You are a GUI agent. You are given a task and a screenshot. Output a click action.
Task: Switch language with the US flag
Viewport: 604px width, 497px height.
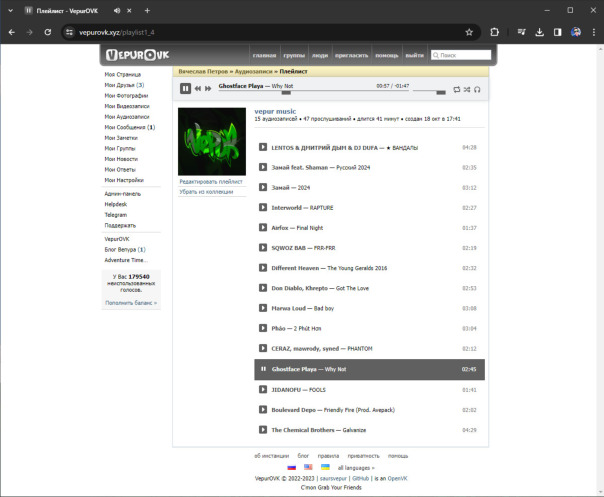(308, 467)
